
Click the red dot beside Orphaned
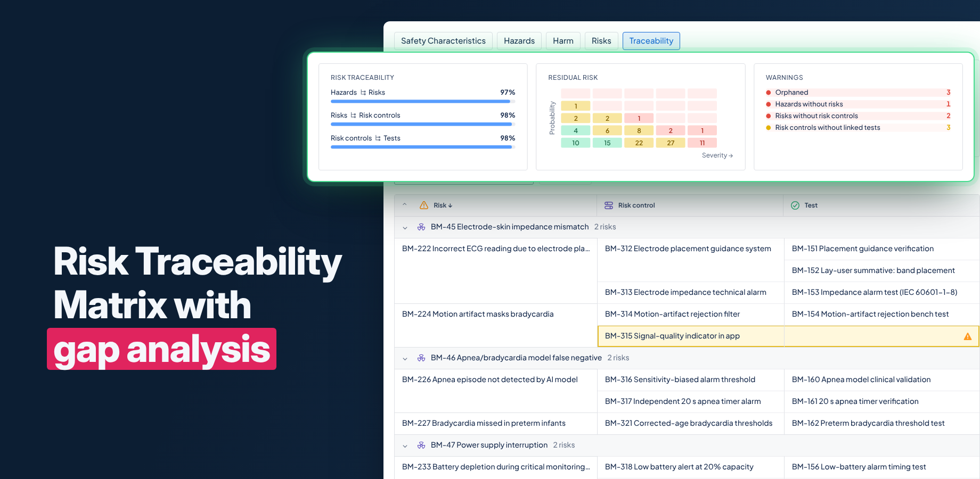[x=769, y=93]
